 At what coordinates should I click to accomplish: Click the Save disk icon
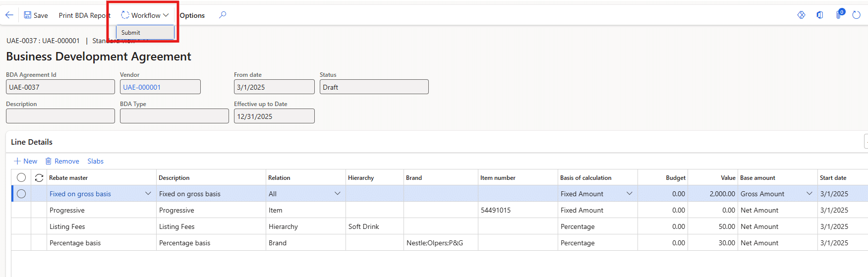coord(28,15)
